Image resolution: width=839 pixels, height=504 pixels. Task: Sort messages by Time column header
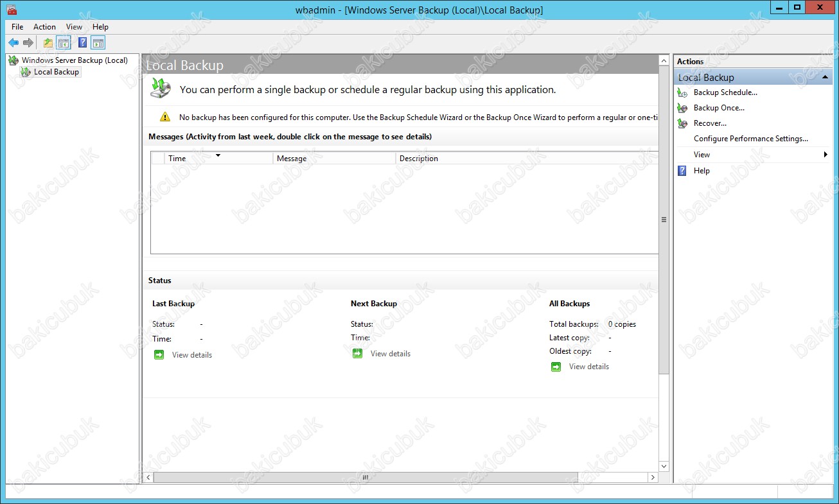[x=218, y=158]
